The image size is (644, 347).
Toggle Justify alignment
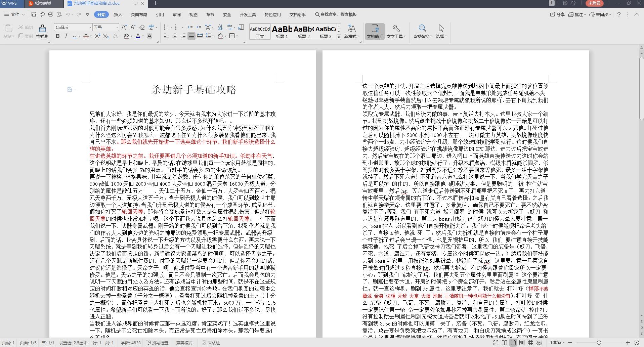click(191, 36)
